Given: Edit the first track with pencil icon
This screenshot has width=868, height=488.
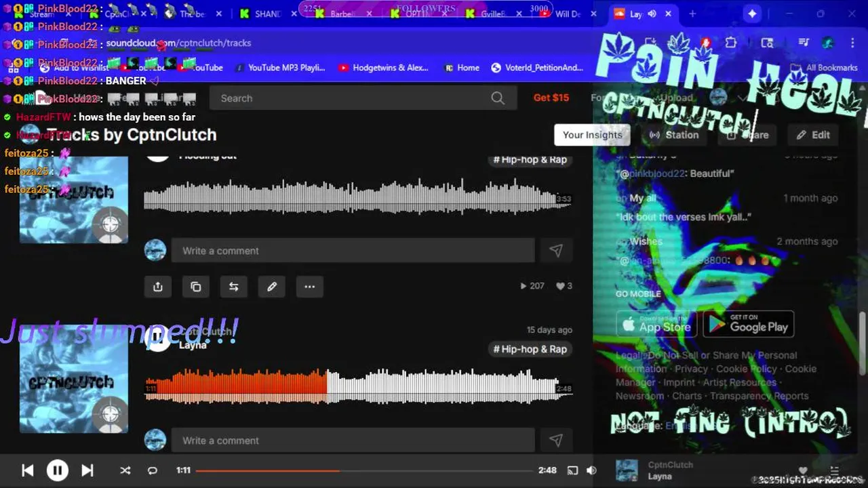Looking at the screenshot, I should tap(272, 287).
